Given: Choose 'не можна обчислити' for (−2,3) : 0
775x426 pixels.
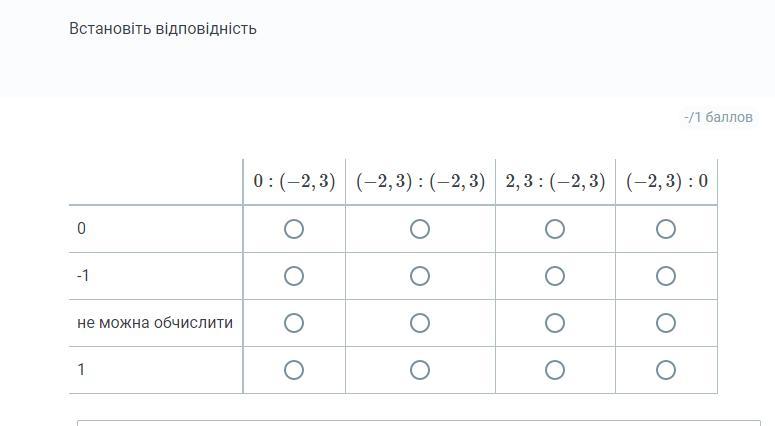Looking at the screenshot, I should (x=666, y=323).
